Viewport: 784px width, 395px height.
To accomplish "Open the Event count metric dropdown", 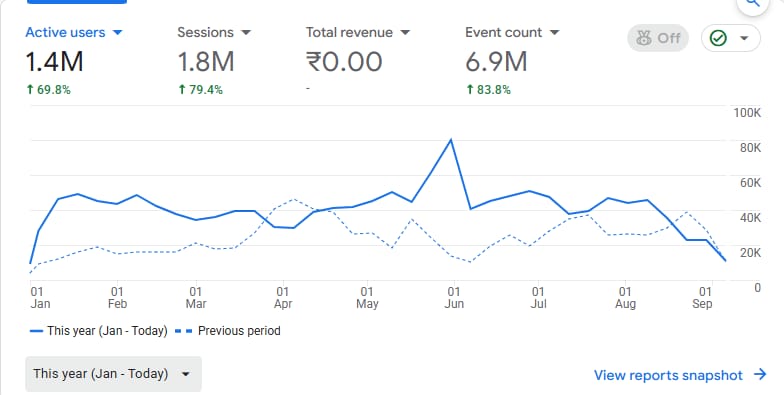I will [512, 32].
